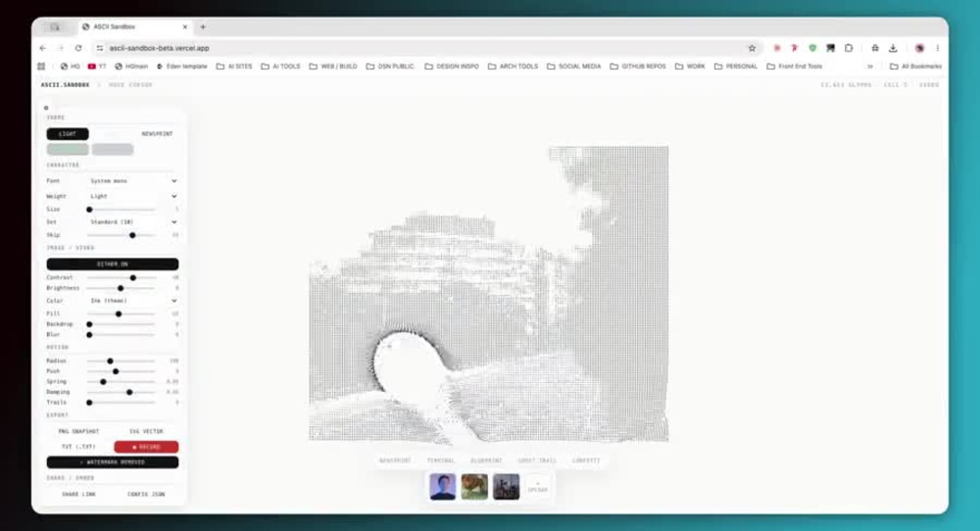This screenshot has width=980, height=531.
Task: Expand hidden bookmarks with double chevron
Action: (869, 67)
